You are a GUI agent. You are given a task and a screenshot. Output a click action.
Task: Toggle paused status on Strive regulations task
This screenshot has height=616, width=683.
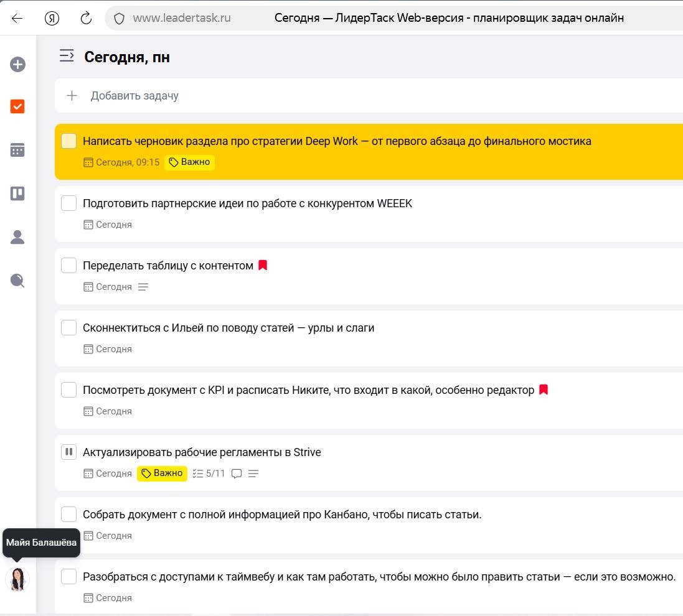coord(69,452)
